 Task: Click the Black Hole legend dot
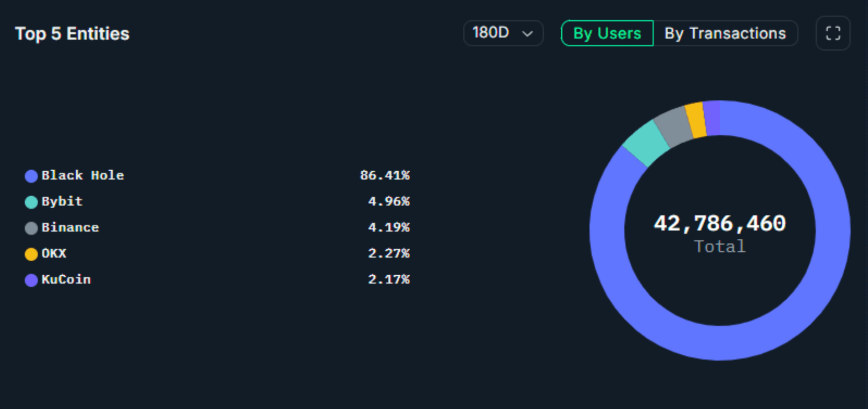(31, 176)
